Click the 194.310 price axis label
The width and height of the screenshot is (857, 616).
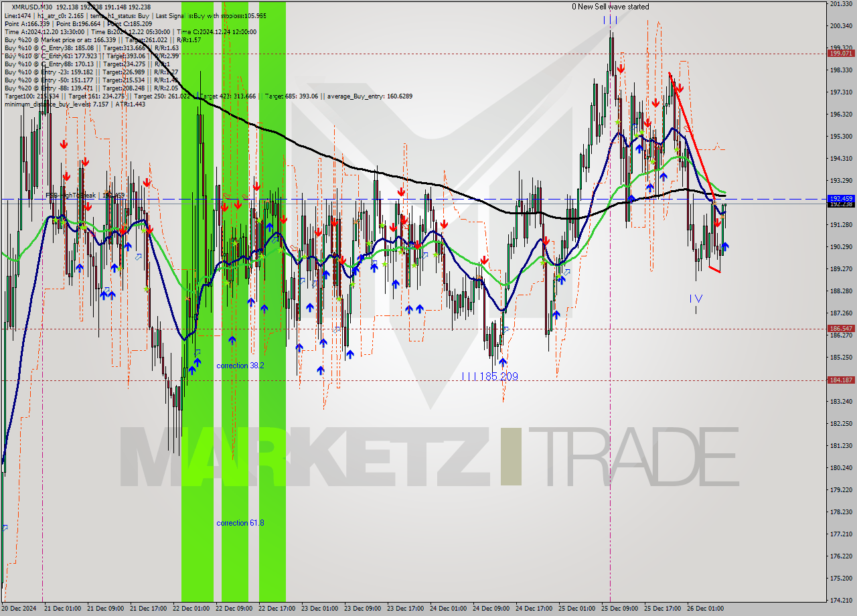click(x=841, y=158)
